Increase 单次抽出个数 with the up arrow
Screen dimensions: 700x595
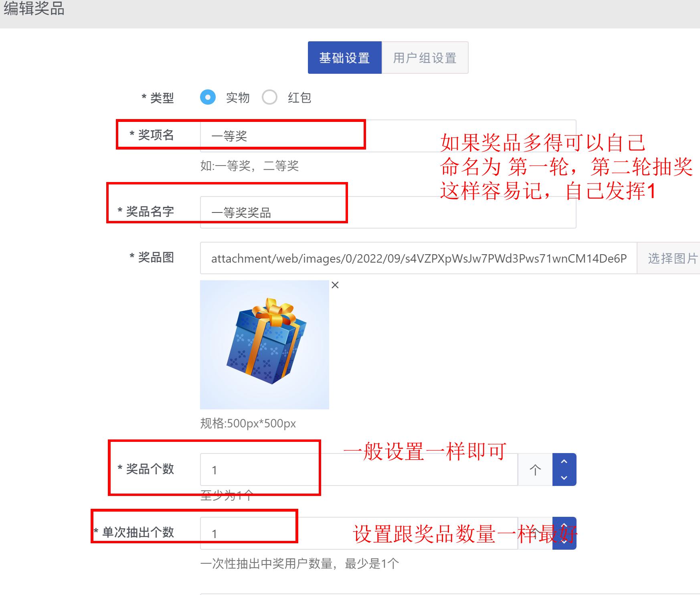[564, 525]
